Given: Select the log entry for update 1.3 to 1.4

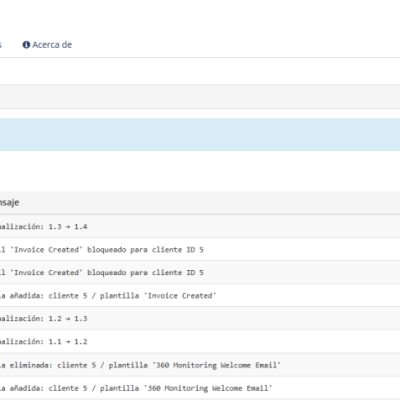Looking at the screenshot, I should click(x=200, y=226).
